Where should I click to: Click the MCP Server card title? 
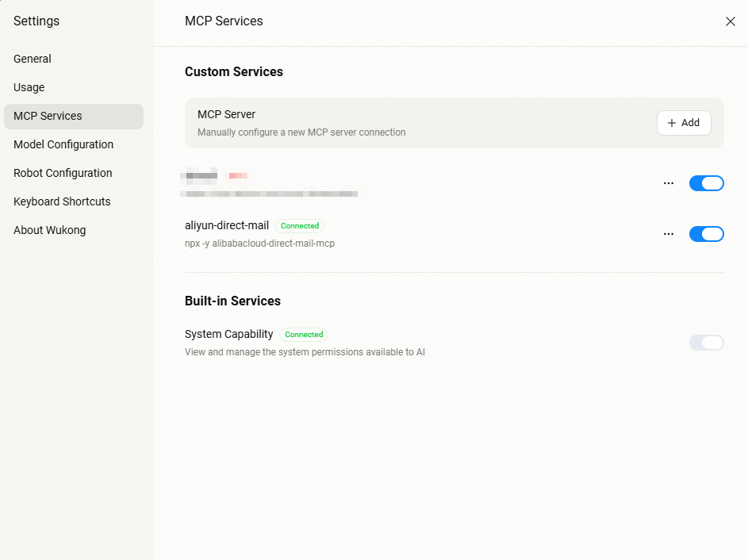pos(226,114)
